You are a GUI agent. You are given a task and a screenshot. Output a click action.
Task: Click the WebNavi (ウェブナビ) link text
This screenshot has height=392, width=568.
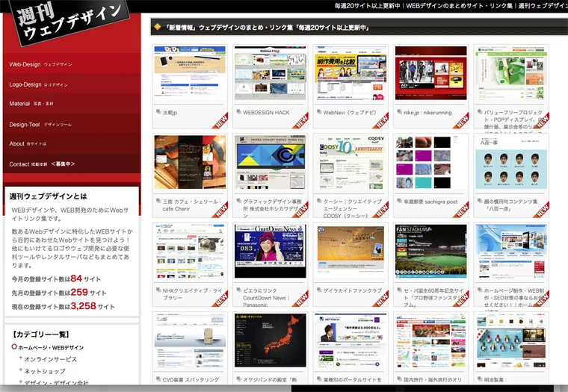pyautogui.click(x=350, y=113)
